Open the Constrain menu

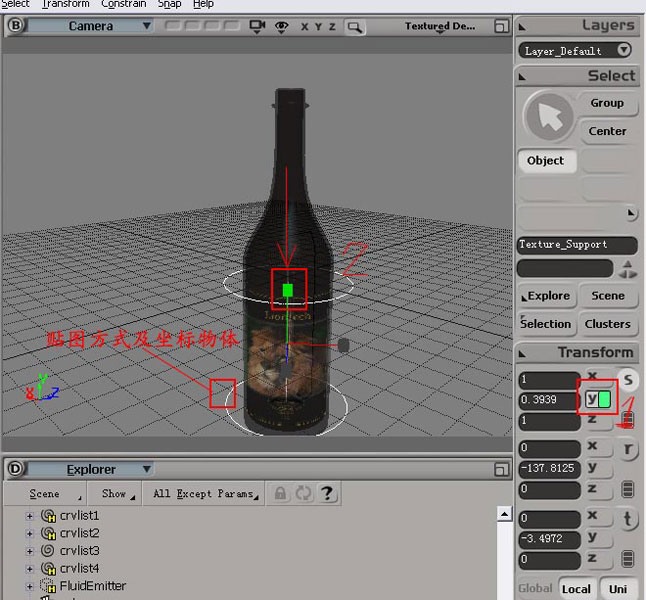(x=124, y=4)
